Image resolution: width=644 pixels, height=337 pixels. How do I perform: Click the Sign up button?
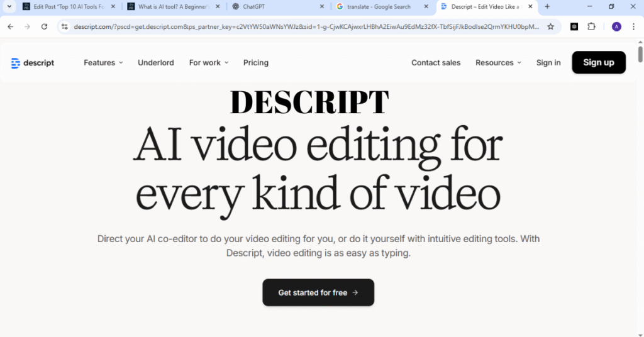pos(599,62)
